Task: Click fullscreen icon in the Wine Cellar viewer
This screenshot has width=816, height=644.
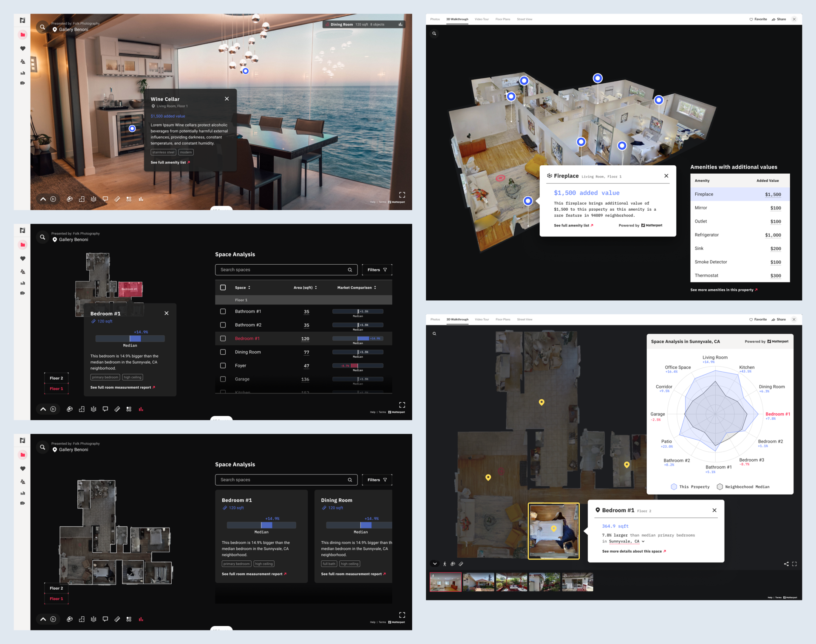Action: click(x=402, y=195)
